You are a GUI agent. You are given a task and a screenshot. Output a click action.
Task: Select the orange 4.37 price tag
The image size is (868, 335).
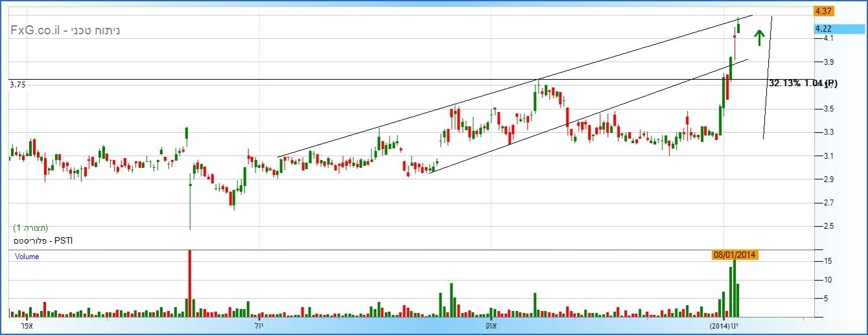click(824, 11)
